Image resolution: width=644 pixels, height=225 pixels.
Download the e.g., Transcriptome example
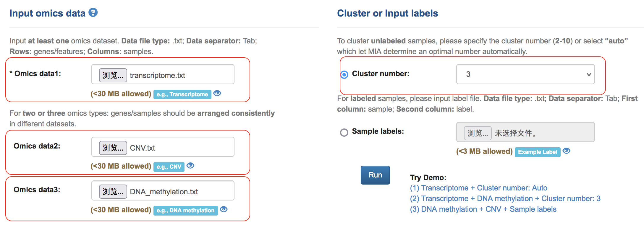(x=182, y=94)
